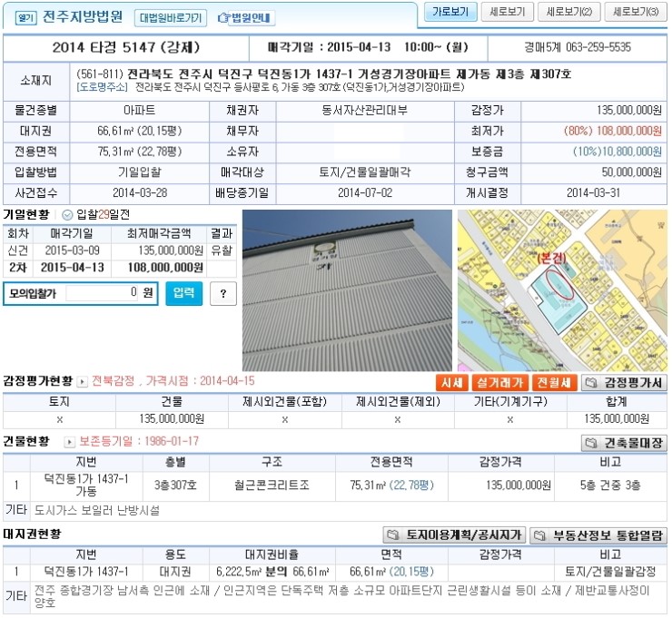The width and height of the screenshot is (672, 618).
Task: Click the orange 전월세 button
Action: 554,382
